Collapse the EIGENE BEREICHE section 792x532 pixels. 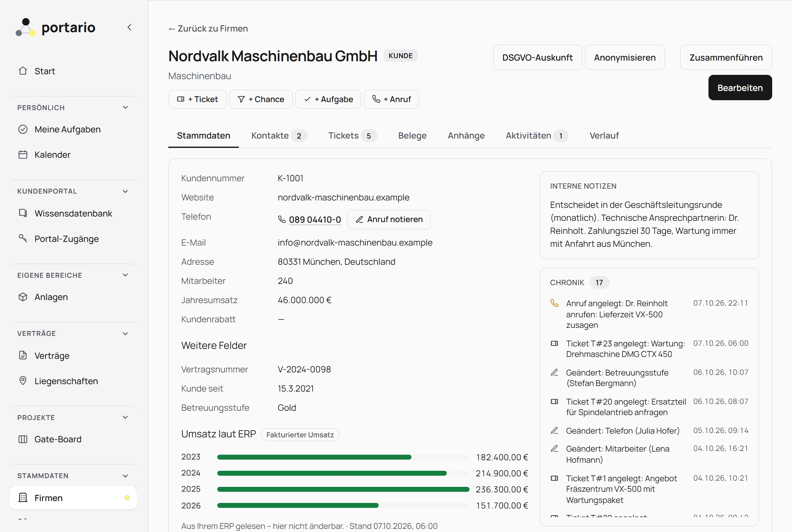[x=125, y=275]
